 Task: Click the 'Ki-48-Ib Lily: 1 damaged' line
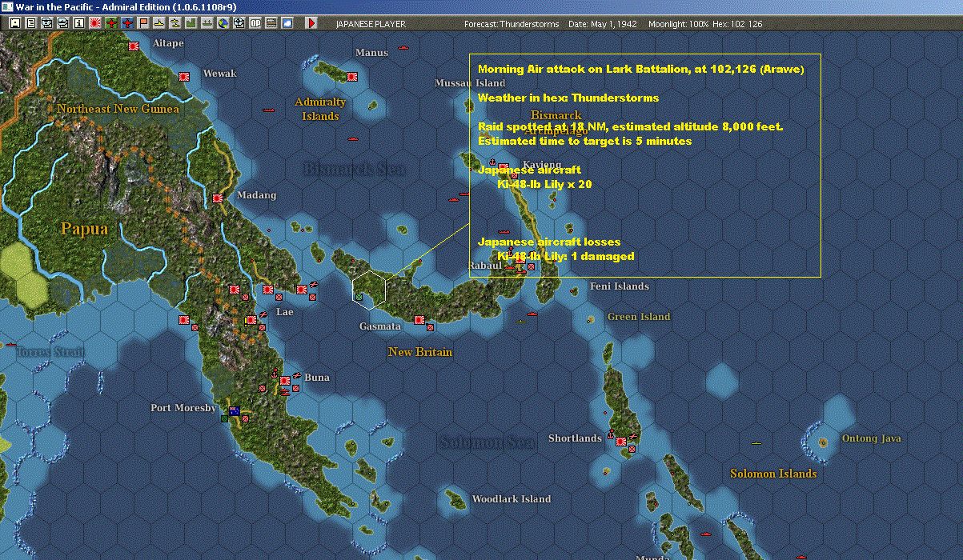coord(566,257)
